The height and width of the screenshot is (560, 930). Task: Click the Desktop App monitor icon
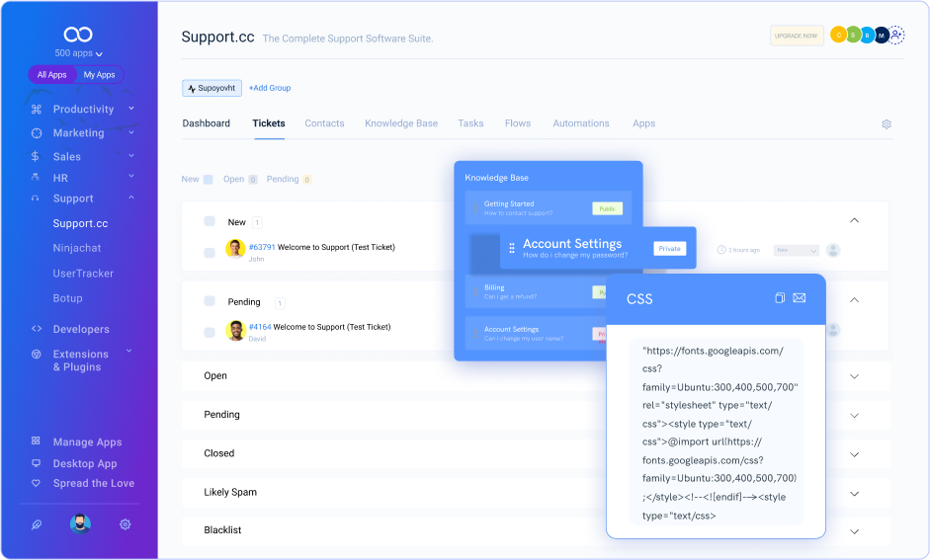click(x=36, y=463)
